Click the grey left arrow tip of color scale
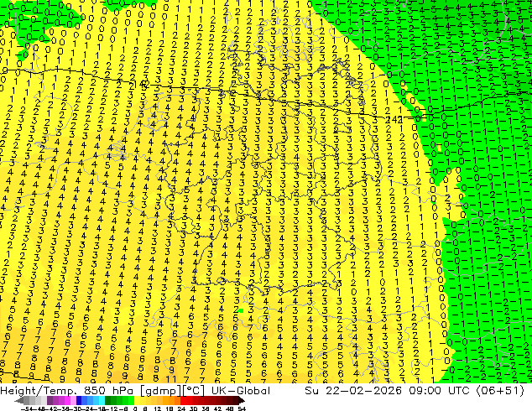Viewport: 532px width, 411px height. 18,401
